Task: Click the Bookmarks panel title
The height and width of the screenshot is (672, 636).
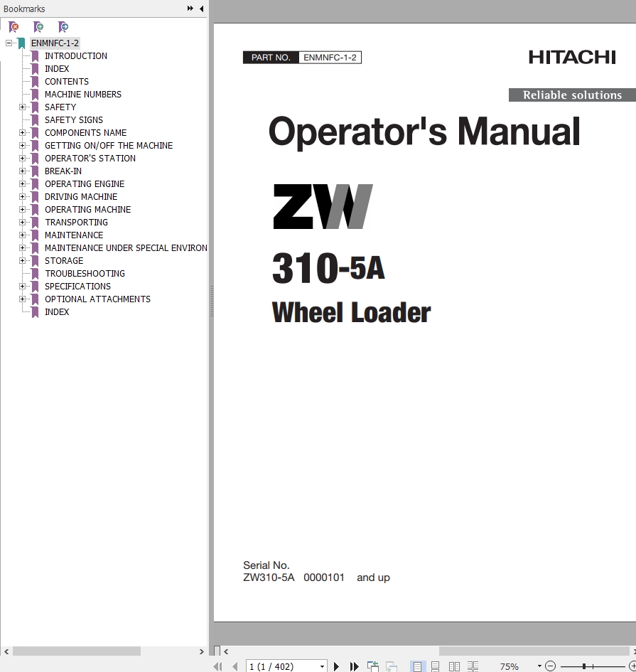Action: pos(24,9)
